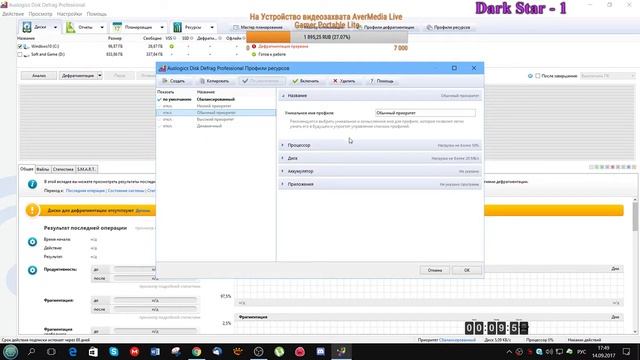Click the Планировщик calendar icon
Image resolution: width=640 pixels, height=360 pixels.
(117, 27)
